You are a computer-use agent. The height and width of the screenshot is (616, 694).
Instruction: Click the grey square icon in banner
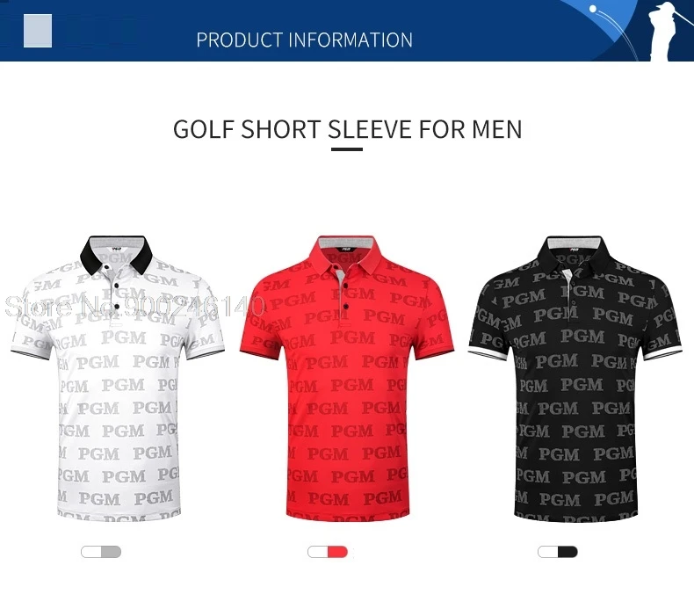[38, 31]
